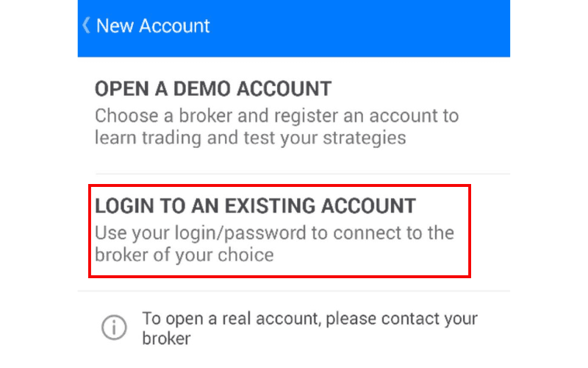Screen dimensions: 588x368
Task: Select the OPEN A DEMO ACCOUNT heading
Action: point(213,89)
